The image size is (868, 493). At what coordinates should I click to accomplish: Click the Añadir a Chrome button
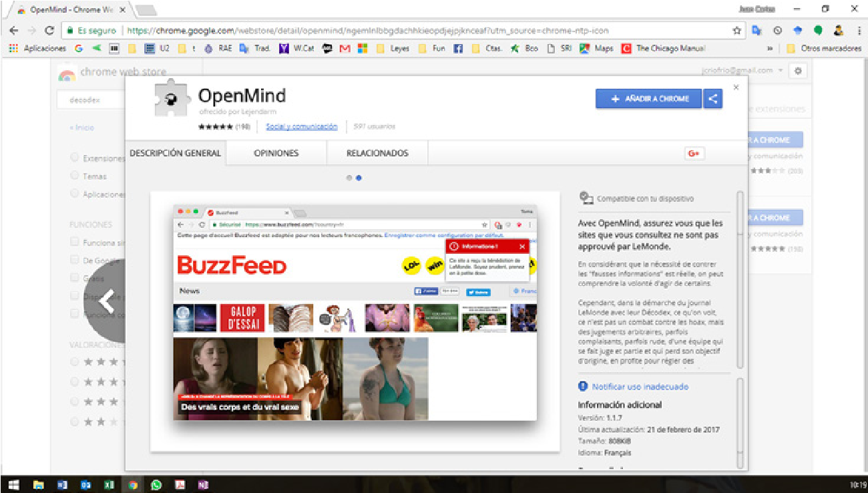tap(648, 99)
